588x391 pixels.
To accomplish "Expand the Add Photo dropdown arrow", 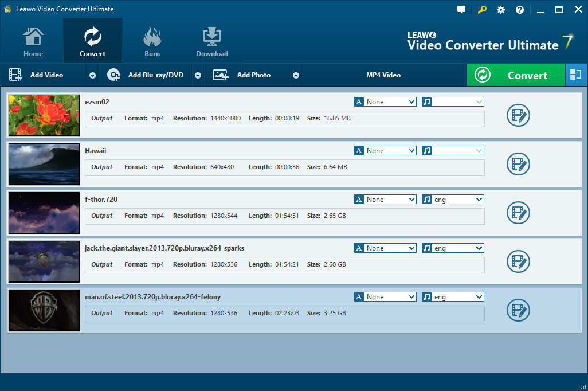I will [x=296, y=76].
